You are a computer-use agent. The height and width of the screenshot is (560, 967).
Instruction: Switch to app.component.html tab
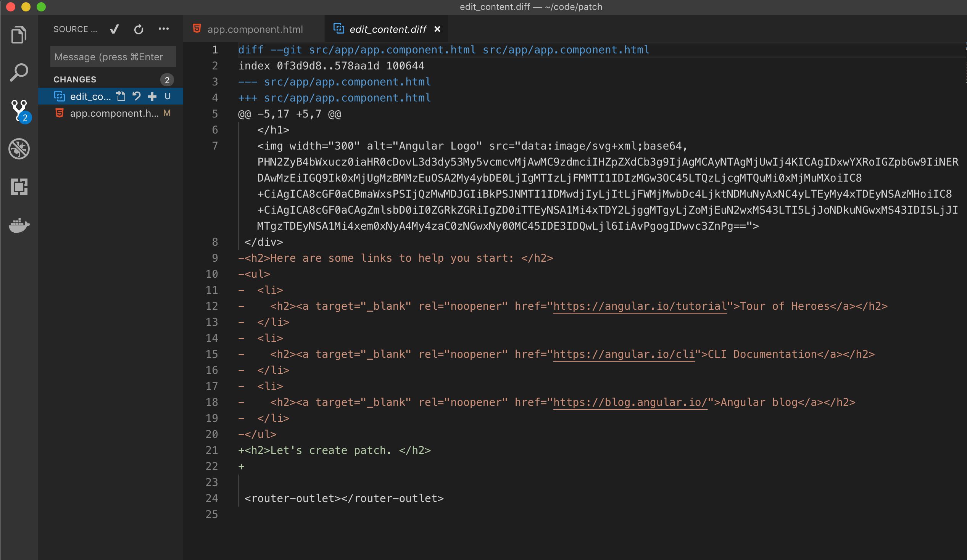(255, 29)
